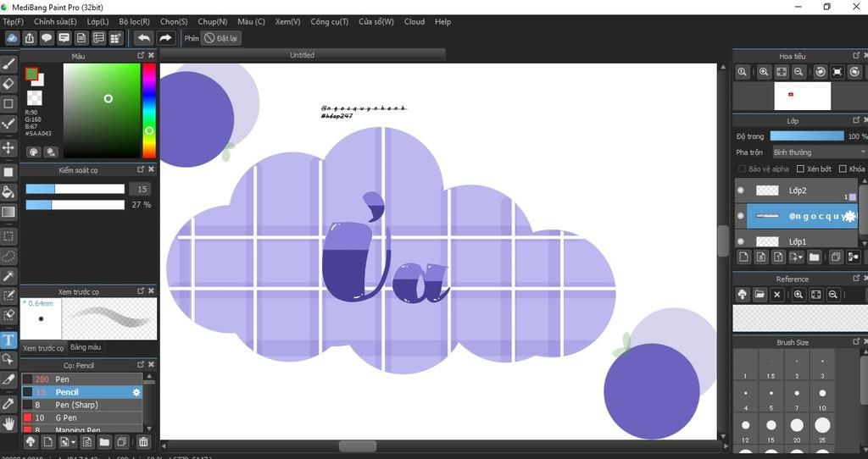Select the rectangular Select tool
This screenshot has width=868, height=459.
point(8,236)
